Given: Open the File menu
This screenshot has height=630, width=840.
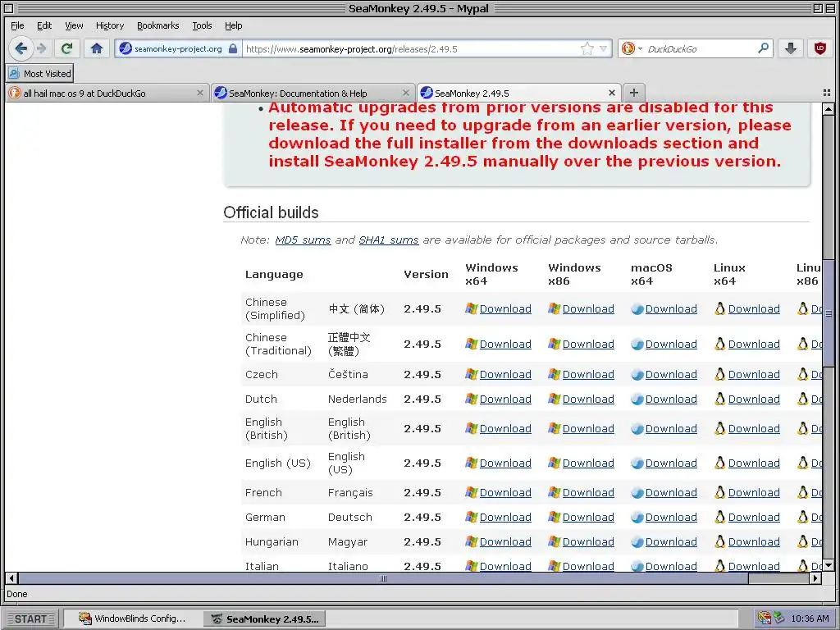Looking at the screenshot, I should pyautogui.click(x=17, y=25).
